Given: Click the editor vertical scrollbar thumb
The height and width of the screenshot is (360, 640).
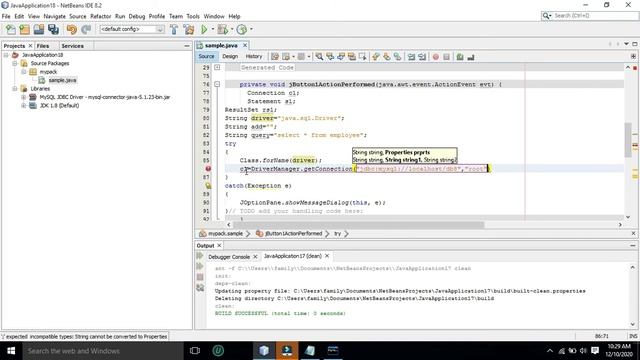Looking at the screenshot, I should click(628, 140).
